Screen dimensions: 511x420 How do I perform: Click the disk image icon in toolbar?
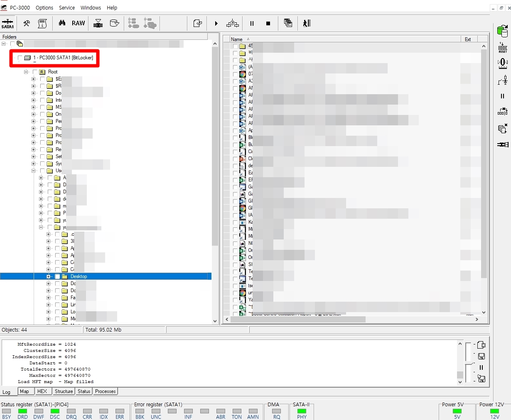(115, 23)
